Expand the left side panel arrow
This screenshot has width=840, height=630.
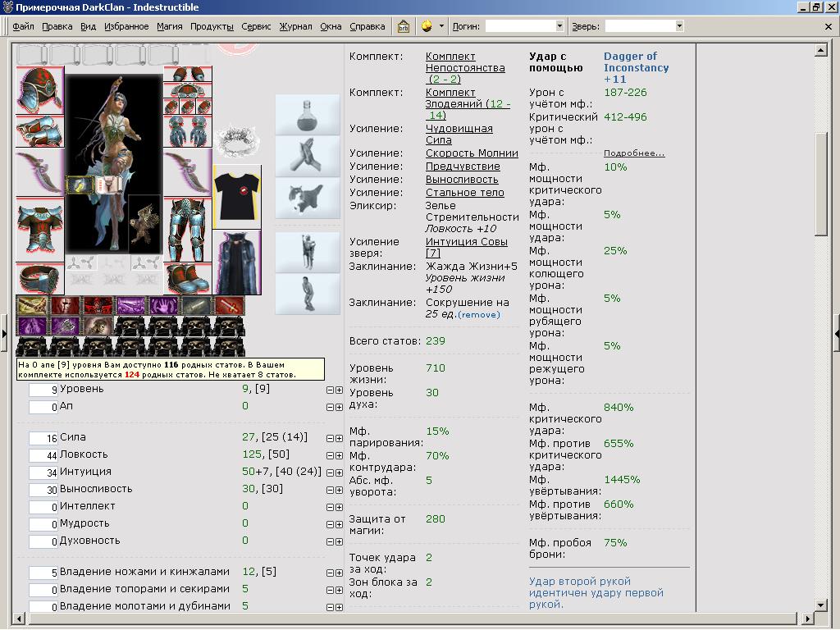coord(4,334)
